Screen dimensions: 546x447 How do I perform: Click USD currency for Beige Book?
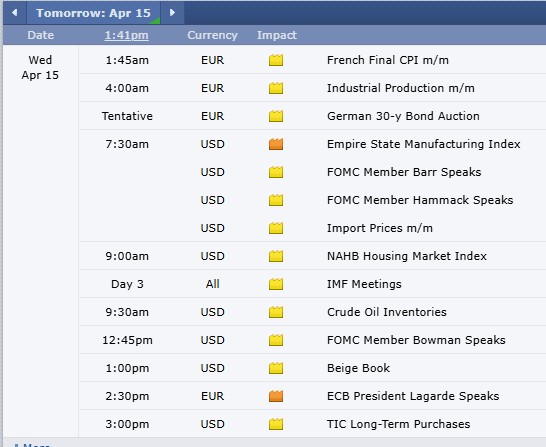click(x=212, y=368)
